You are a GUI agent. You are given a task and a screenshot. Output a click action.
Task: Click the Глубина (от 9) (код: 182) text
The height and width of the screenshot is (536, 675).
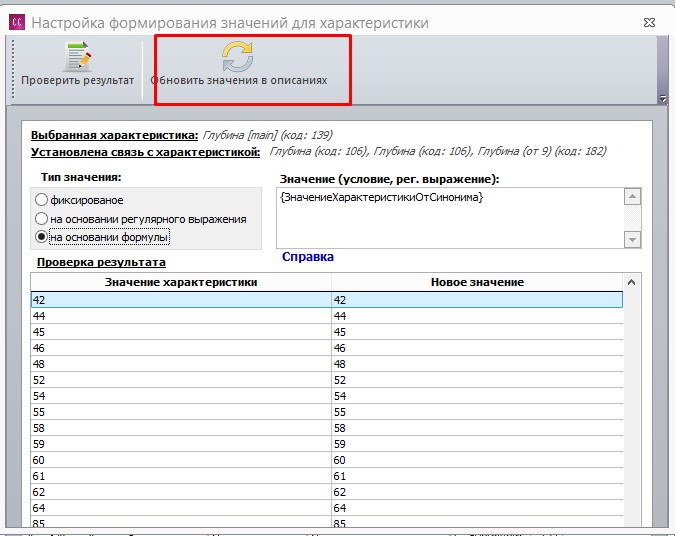(542, 151)
